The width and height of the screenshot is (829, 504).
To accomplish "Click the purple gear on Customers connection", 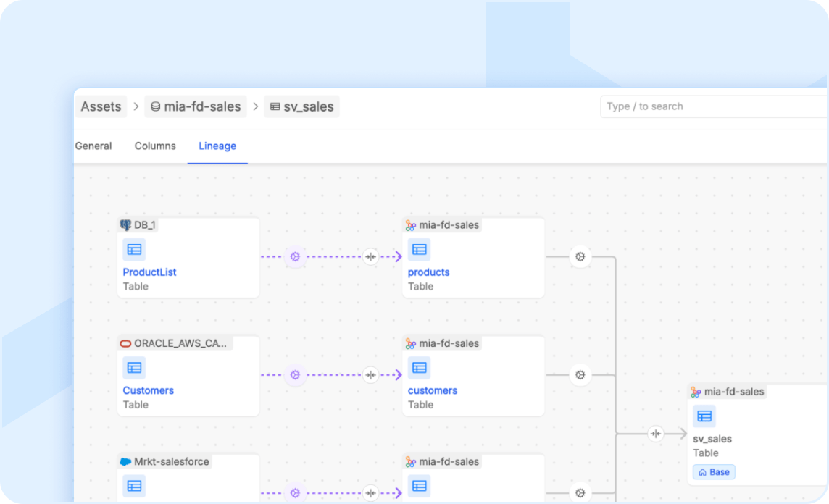I will (295, 375).
